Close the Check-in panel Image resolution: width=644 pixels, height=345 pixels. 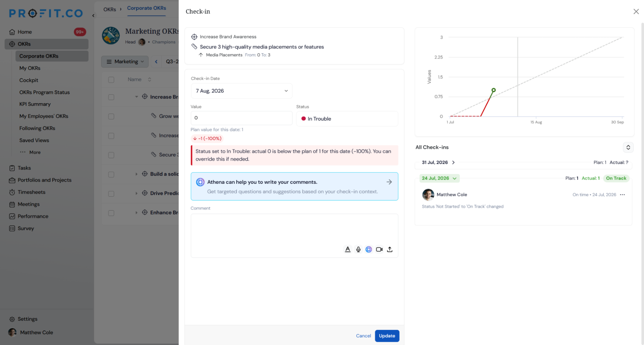636,12
